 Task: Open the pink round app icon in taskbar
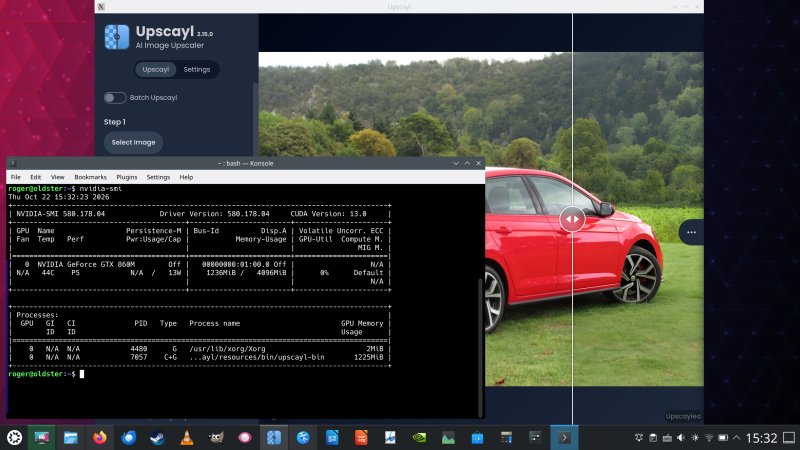(245, 437)
